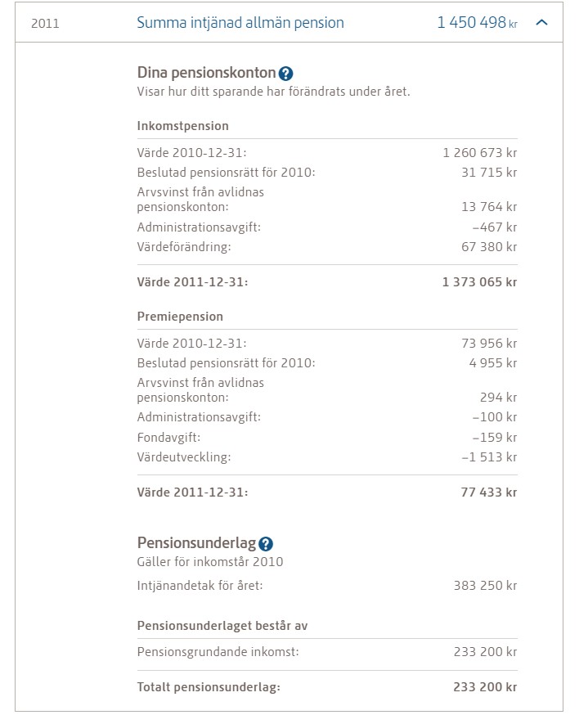588x715 pixels.
Task: Click the Dina pensionskonton heading
Action: click(x=206, y=73)
